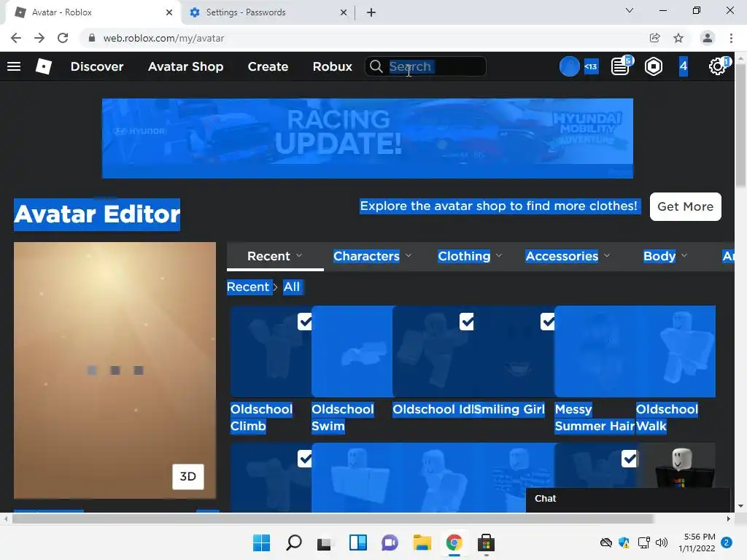Image resolution: width=747 pixels, height=560 pixels.
Task: Switch to Settings - Passwords browser tab
Action: [x=267, y=12]
